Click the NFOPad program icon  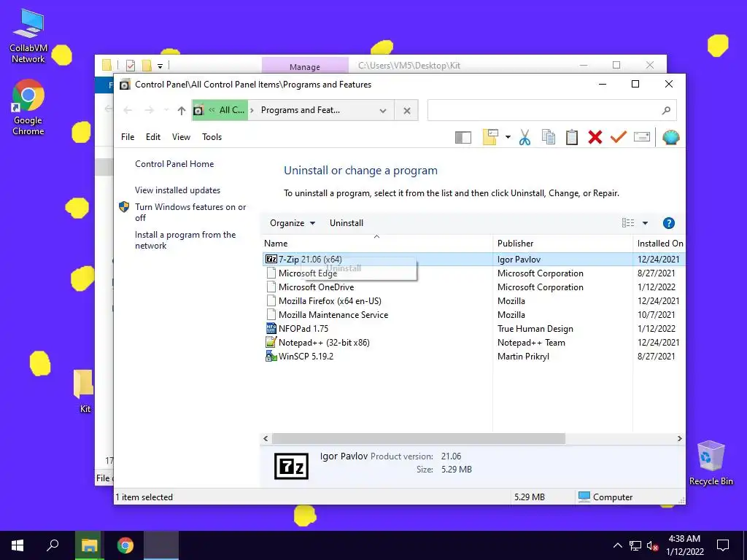point(271,329)
